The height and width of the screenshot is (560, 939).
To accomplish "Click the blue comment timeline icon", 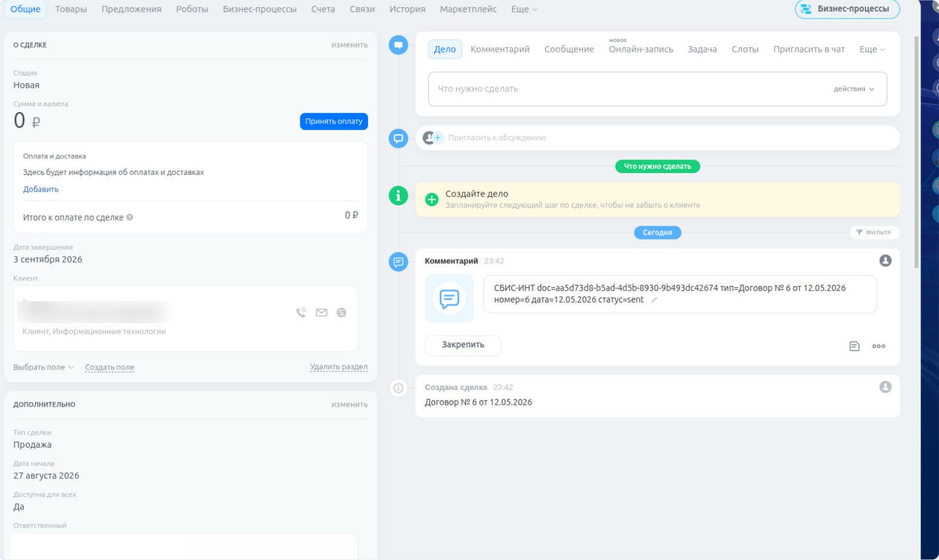I will (x=398, y=261).
